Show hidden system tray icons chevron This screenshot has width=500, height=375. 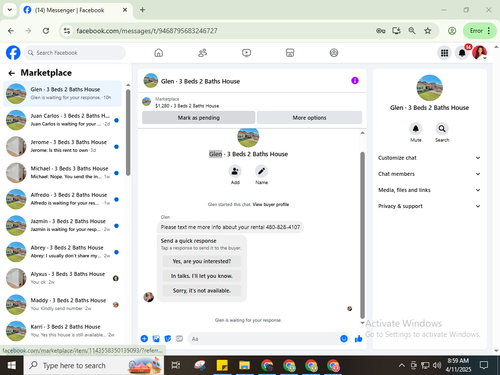tap(402, 365)
